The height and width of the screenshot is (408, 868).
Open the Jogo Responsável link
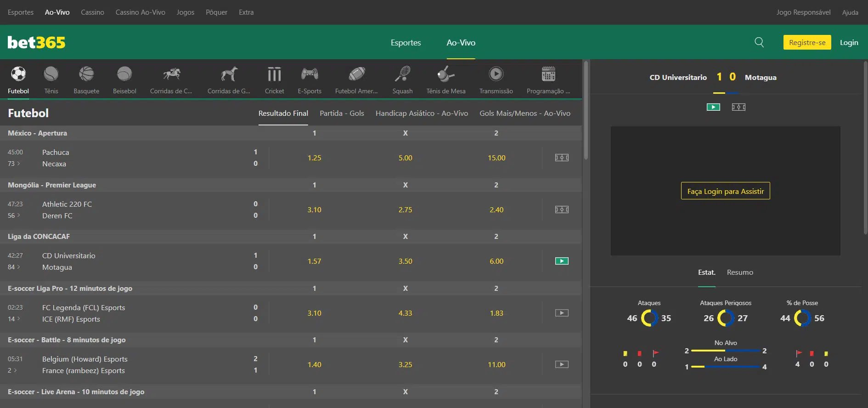(803, 12)
